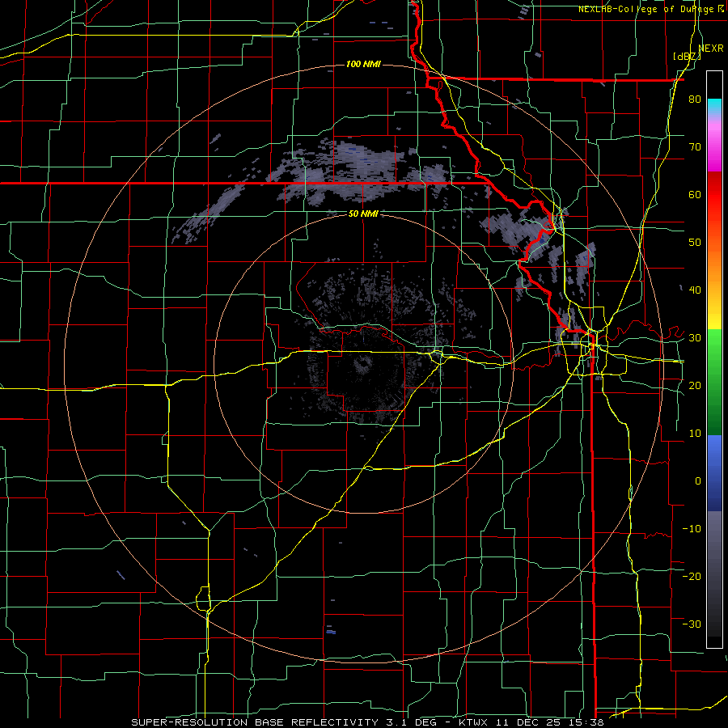Screen dimensions: 728x728
Task: Click the 80 value on color scale
Action: tap(695, 99)
